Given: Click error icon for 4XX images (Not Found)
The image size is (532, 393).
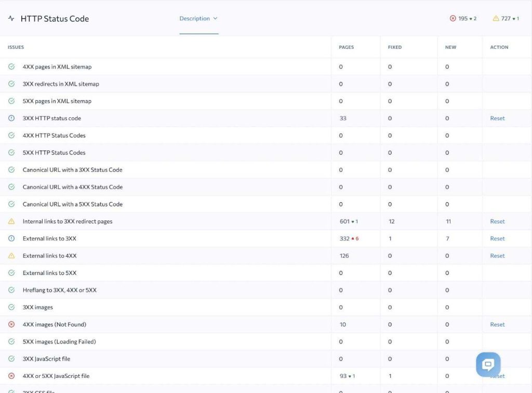Looking at the screenshot, I should [x=11, y=324].
